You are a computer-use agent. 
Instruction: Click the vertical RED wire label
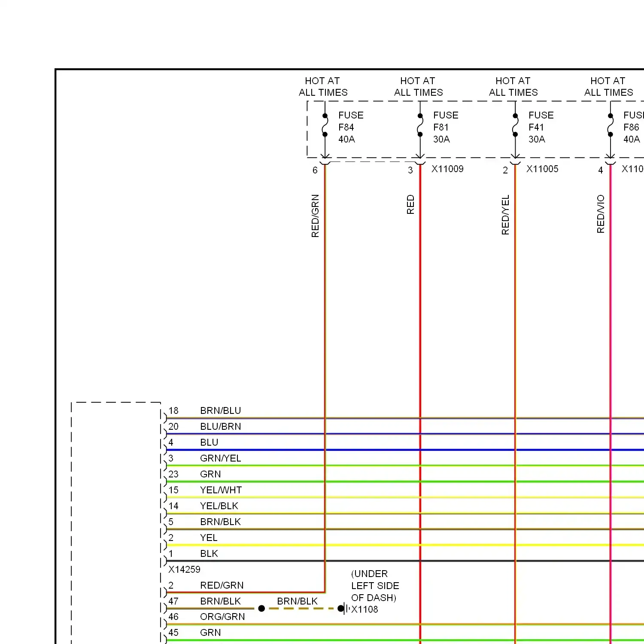point(410,204)
